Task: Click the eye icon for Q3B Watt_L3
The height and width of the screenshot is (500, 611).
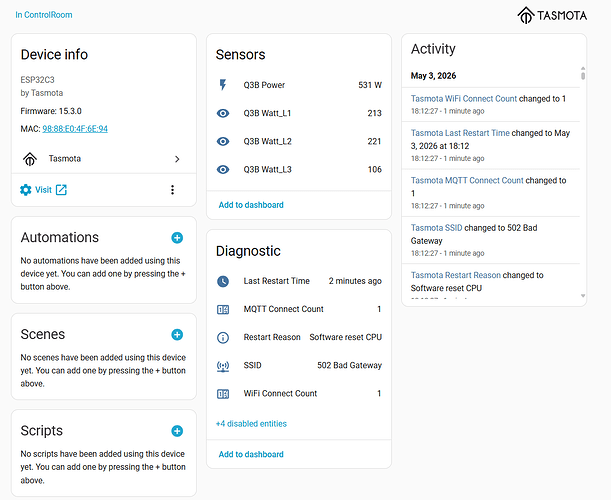Action: [223, 170]
